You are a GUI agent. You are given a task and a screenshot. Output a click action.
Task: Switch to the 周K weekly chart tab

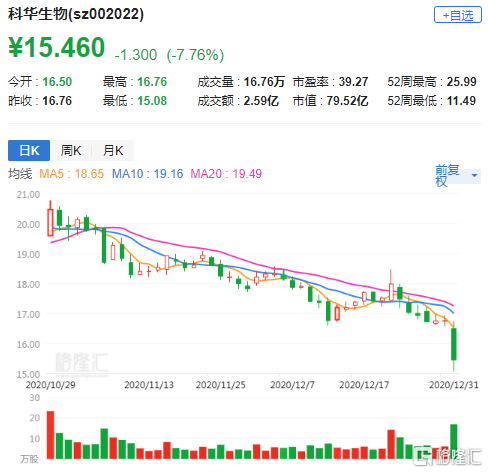pyautogui.click(x=71, y=151)
